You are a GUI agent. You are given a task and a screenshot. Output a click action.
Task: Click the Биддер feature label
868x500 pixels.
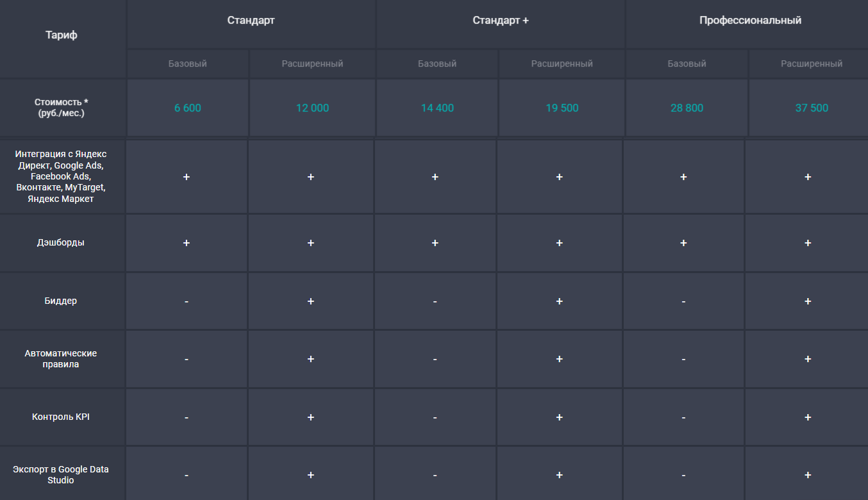coord(61,301)
